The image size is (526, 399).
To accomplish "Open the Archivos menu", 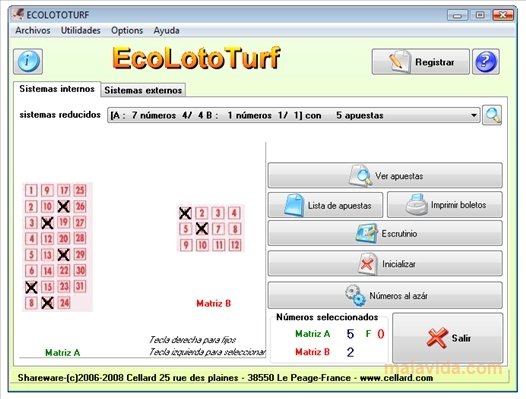I will [x=33, y=31].
